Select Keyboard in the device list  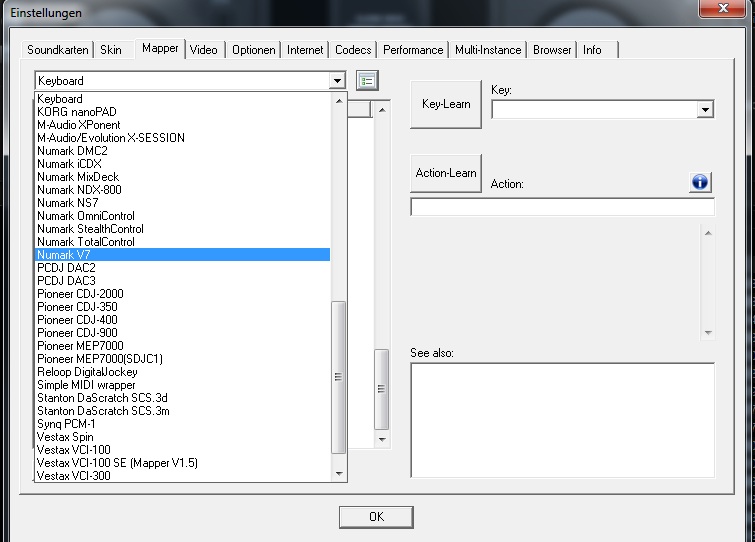point(183,99)
